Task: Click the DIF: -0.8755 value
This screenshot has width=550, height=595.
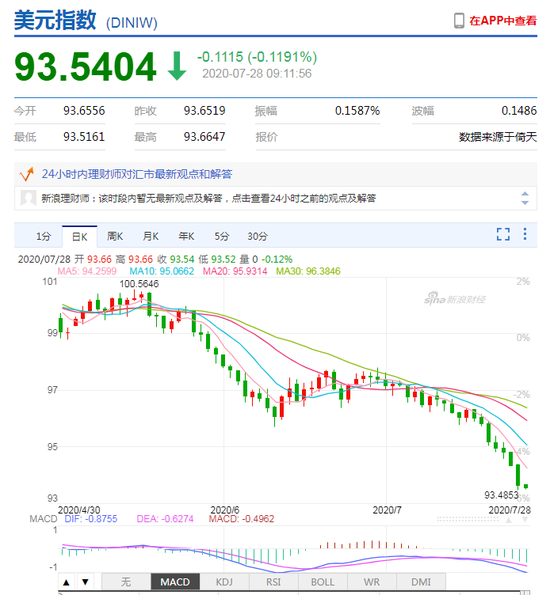Action: pyautogui.click(x=91, y=519)
